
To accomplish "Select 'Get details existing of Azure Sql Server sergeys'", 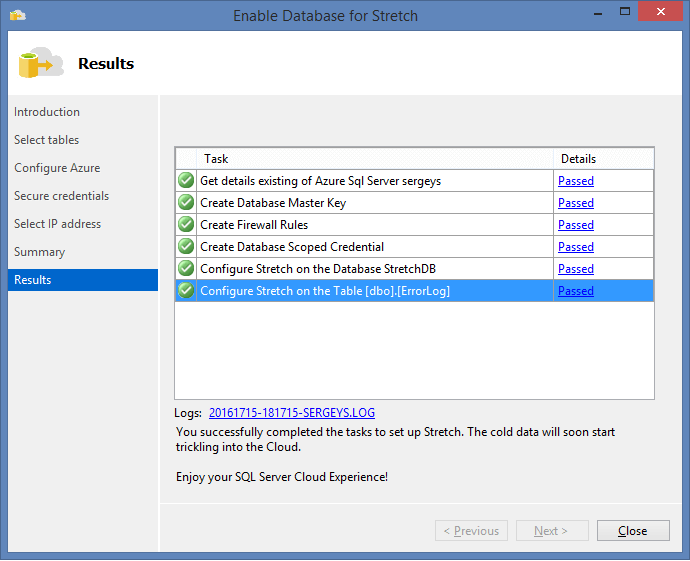I will point(320,181).
